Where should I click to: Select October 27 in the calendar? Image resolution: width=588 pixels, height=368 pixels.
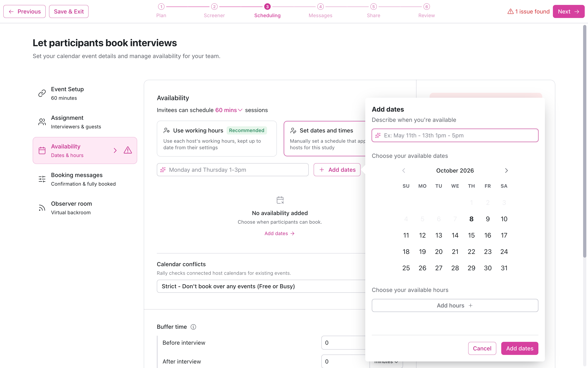click(x=439, y=268)
